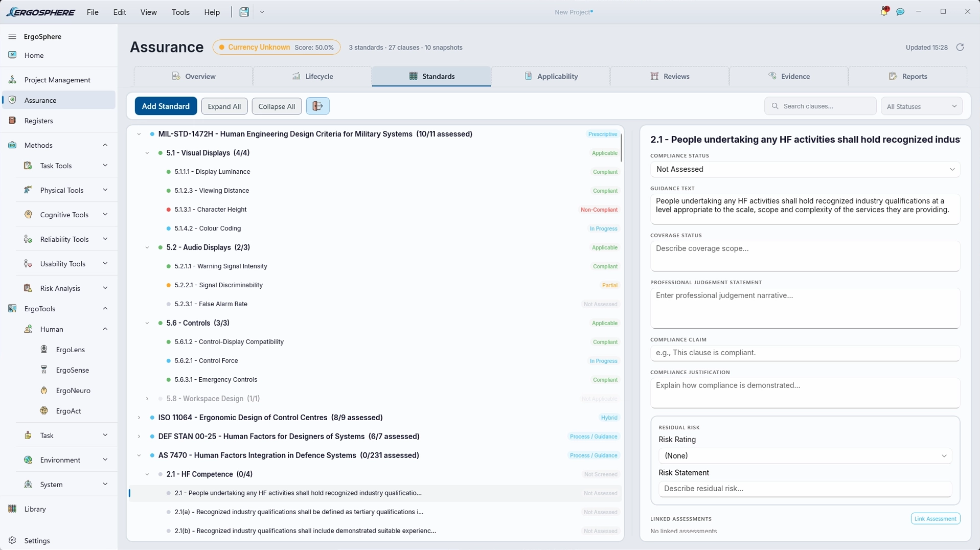980x550 pixels.
Task: Open the File menu
Action: tap(93, 12)
